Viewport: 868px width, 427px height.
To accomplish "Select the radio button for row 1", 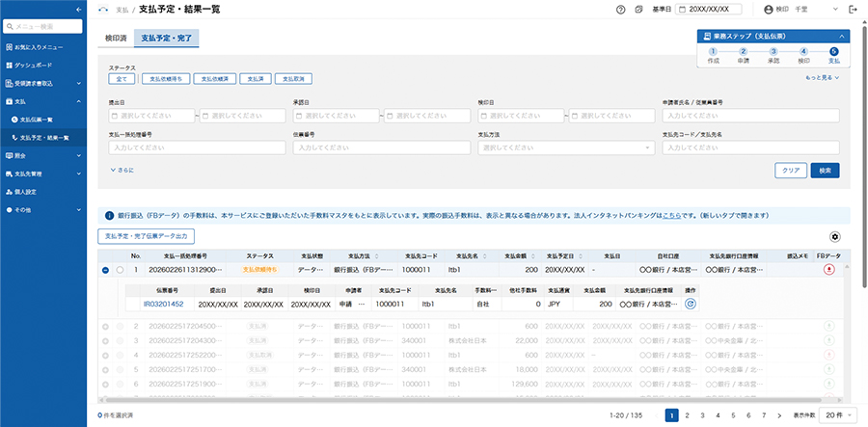I will point(119,270).
